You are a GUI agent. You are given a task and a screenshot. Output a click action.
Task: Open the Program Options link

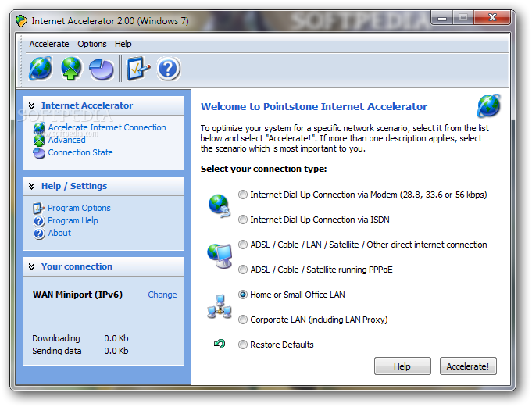click(79, 208)
